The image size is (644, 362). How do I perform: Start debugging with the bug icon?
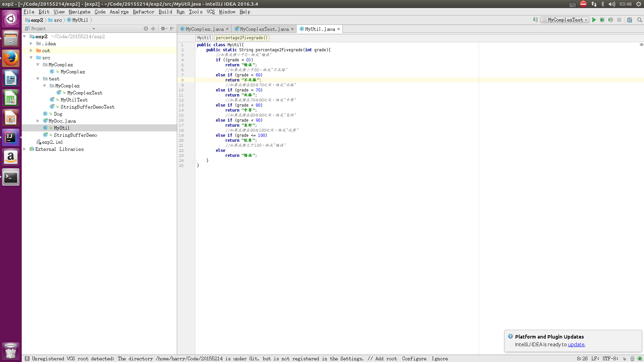(602, 20)
